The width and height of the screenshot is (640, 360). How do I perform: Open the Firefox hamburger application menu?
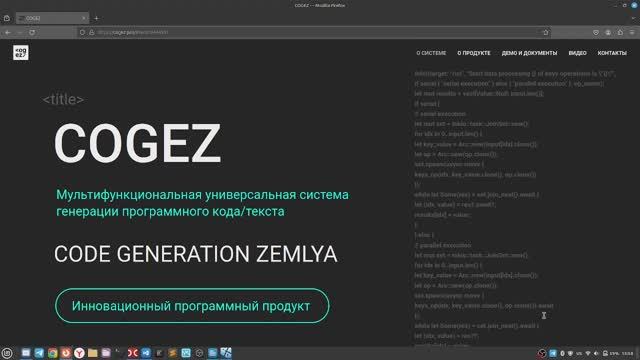pos(632,32)
